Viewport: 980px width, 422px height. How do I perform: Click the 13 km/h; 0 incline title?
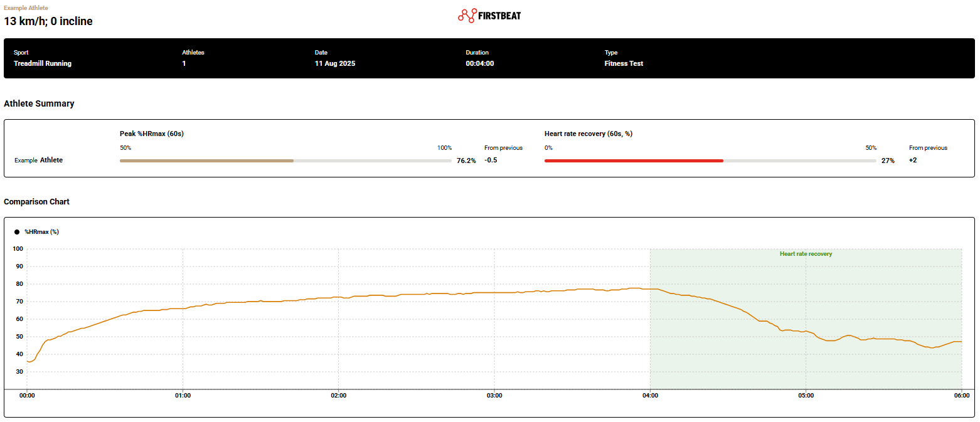(x=48, y=21)
